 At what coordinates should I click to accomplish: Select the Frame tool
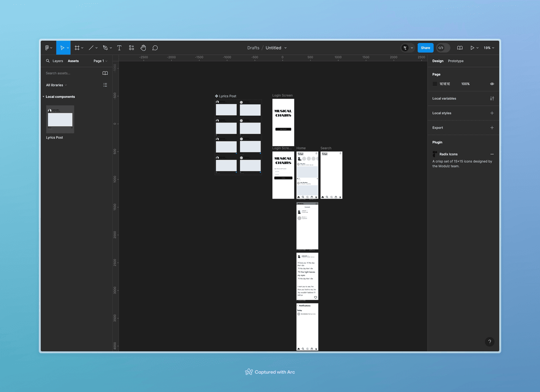(77, 48)
